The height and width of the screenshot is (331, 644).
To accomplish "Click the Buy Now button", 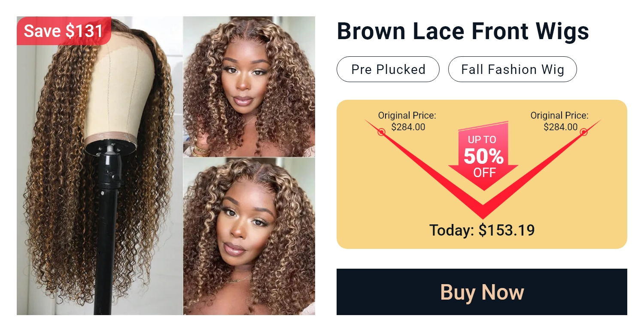I will coord(482,292).
